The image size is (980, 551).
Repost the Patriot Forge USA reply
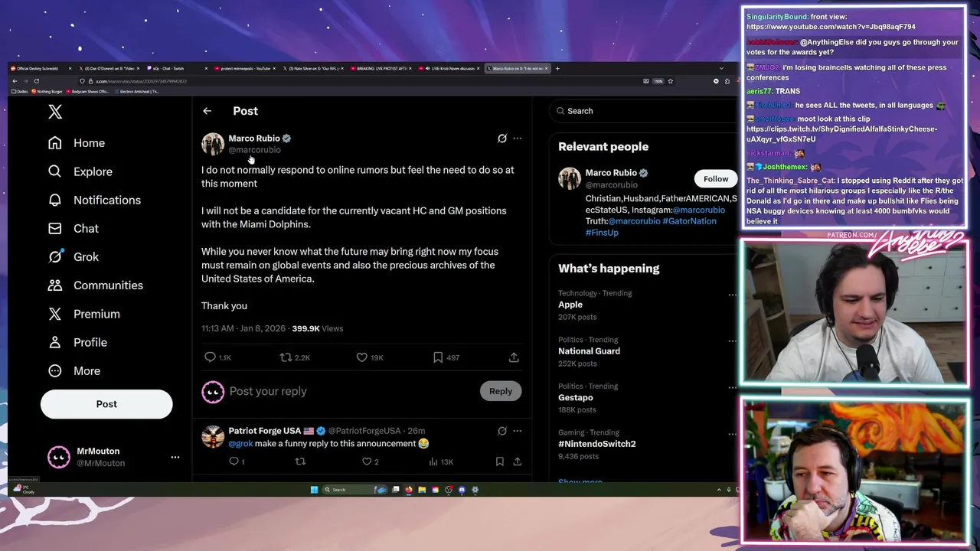pyautogui.click(x=300, y=461)
